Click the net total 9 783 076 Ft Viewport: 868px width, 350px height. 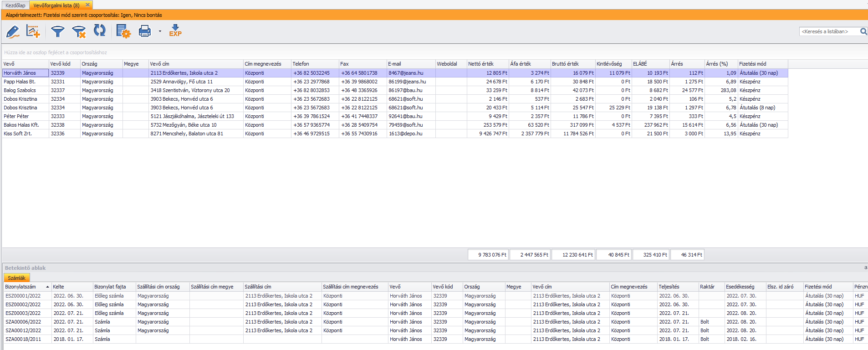tap(488, 255)
